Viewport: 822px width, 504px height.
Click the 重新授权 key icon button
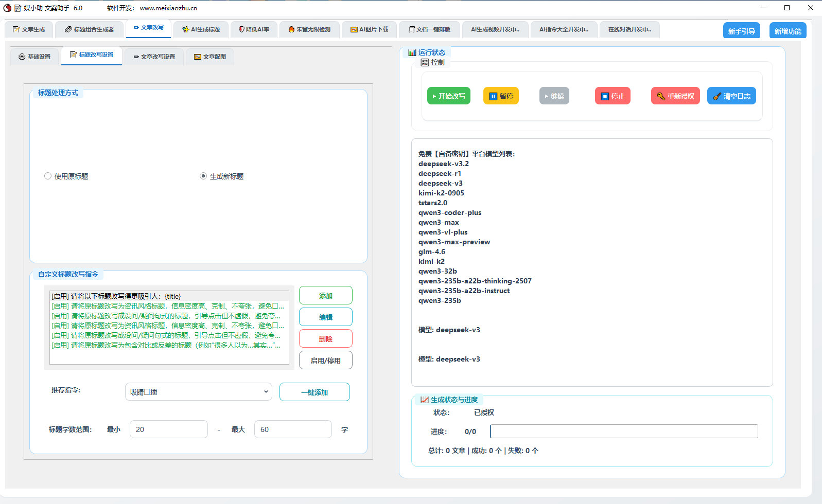point(675,96)
